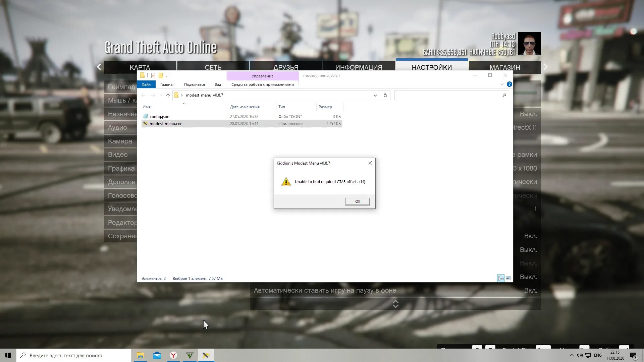Click new folder quick access toolbar icon

[161, 75]
